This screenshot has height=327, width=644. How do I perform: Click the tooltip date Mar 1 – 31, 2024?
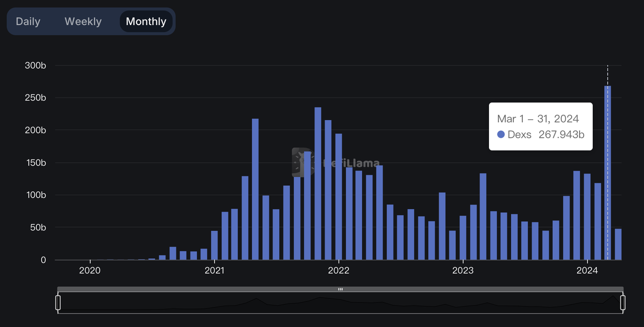coord(538,119)
